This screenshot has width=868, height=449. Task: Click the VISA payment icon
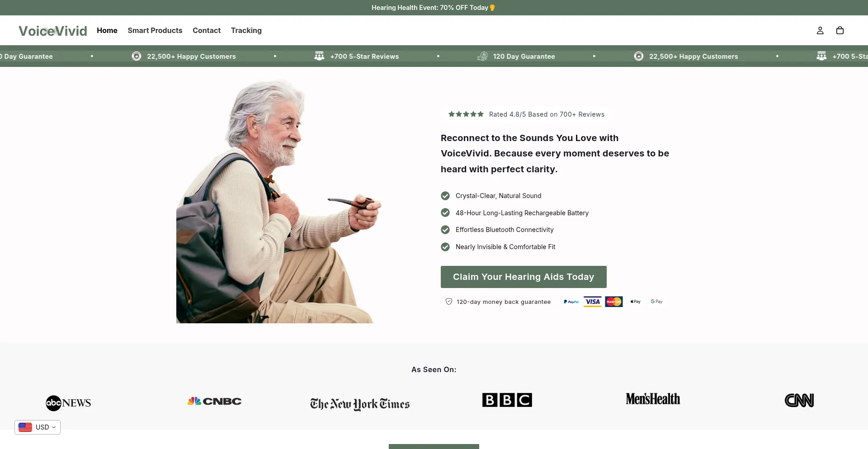coord(593,302)
